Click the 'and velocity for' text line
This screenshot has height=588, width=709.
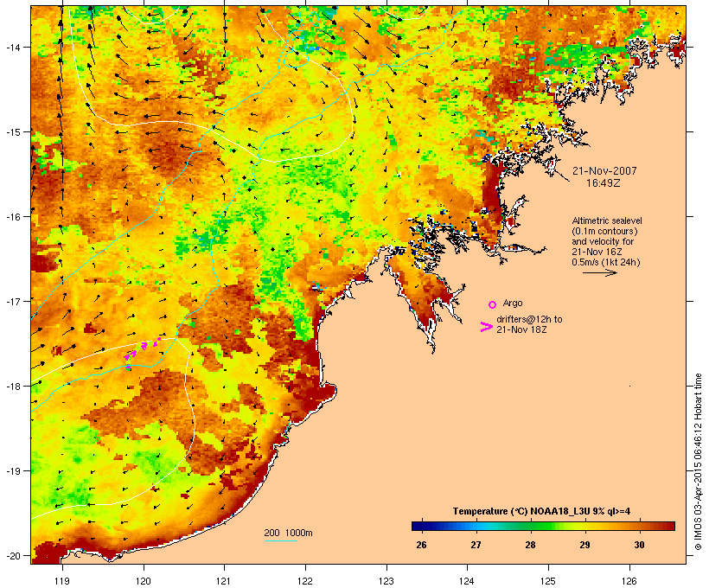[603, 241]
